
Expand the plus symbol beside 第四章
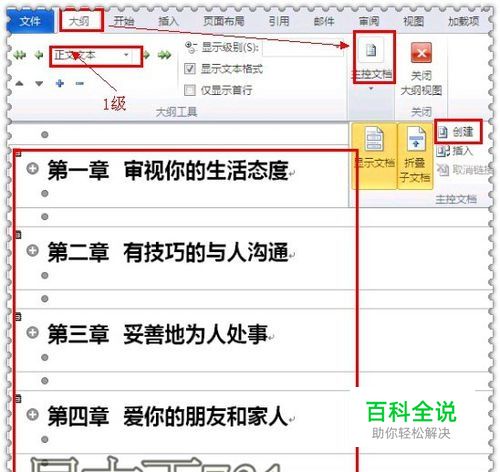(x=32, y=415)
